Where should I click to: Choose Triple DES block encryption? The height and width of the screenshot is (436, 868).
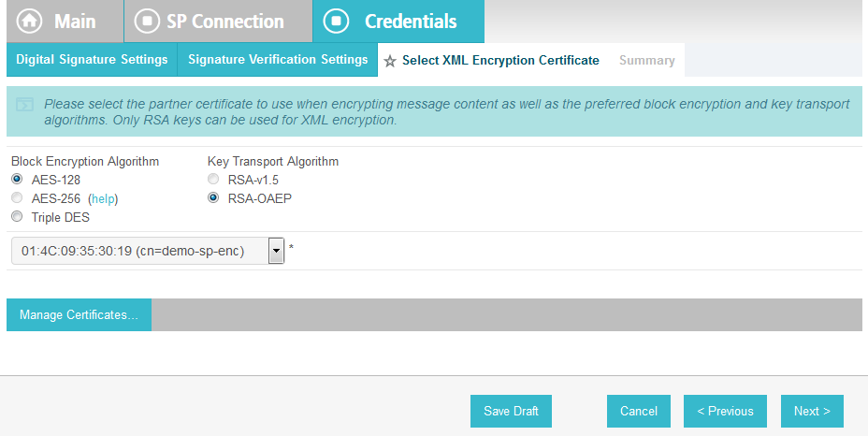[17, 217]
